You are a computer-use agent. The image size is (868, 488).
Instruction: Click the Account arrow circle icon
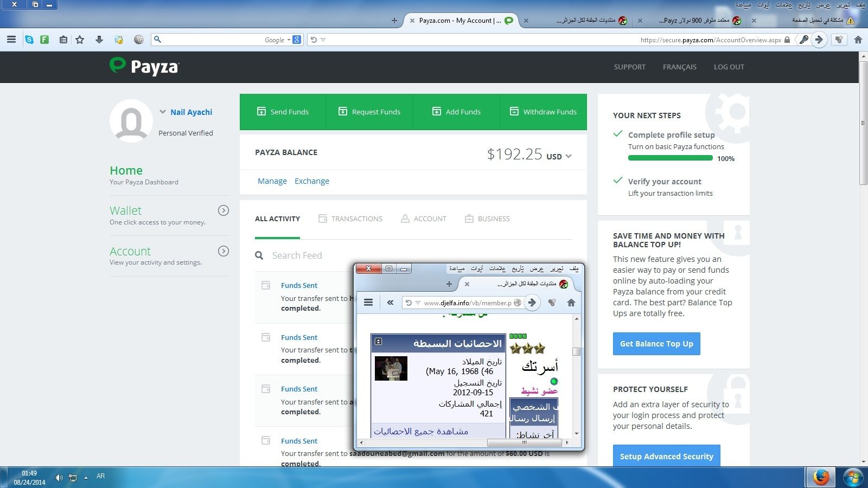(224, 251)
